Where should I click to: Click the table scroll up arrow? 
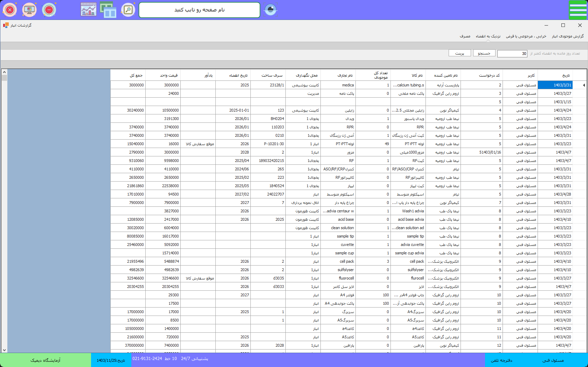tap(4, 72)
